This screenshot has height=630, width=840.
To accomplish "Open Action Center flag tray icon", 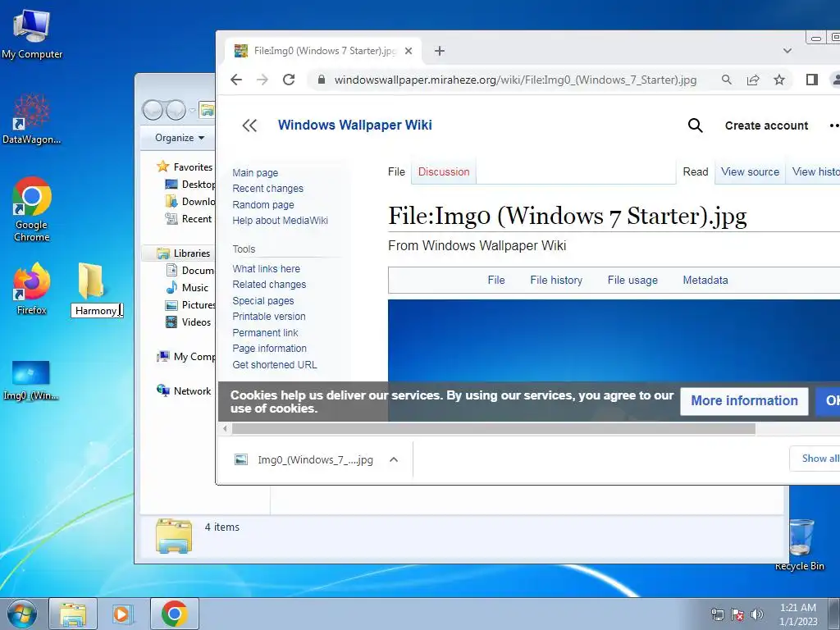I will (x=737, y=614).
